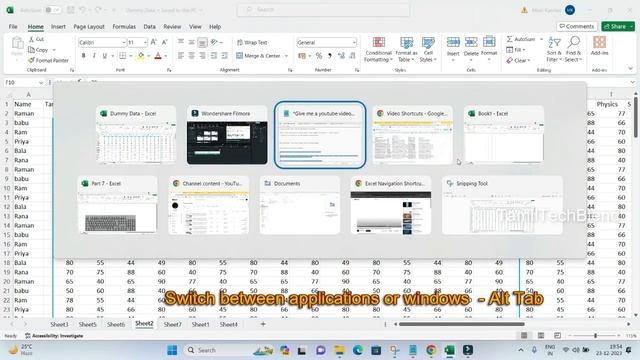Click Accessibility: Investigate in status bar
Viewport: 640px width, 360px height.
[x=54, y=336]
